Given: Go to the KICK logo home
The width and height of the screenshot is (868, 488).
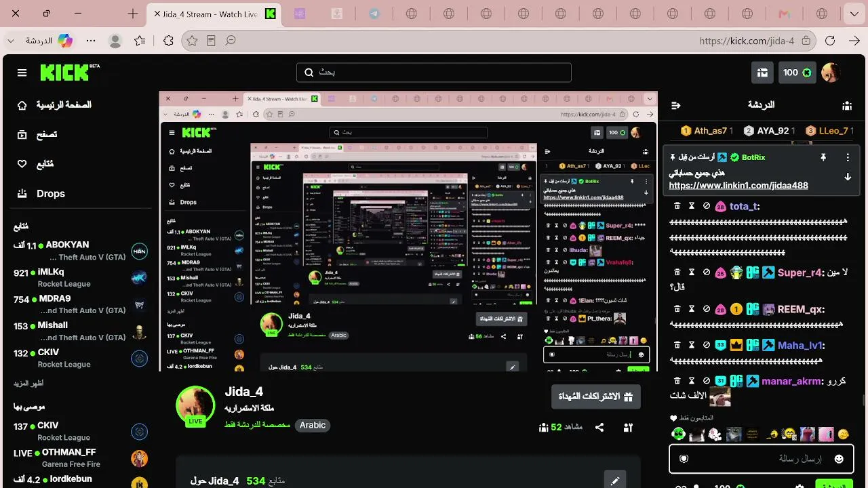Looking at the screenshot, I should 69,72.
